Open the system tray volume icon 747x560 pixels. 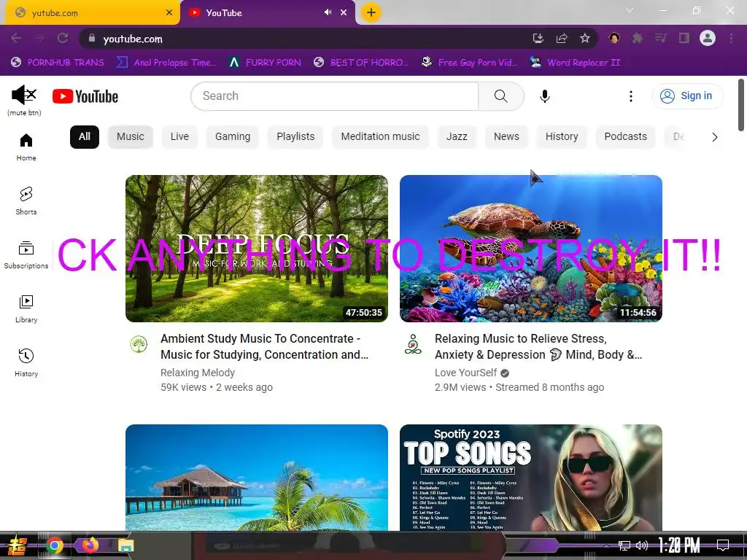(x=642, y=545)
